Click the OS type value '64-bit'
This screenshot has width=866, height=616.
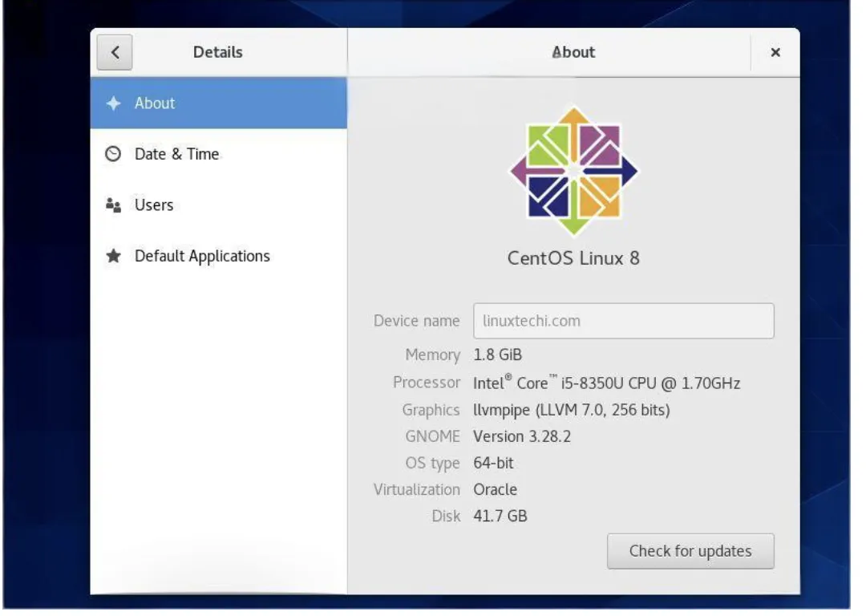click(493, 463)
